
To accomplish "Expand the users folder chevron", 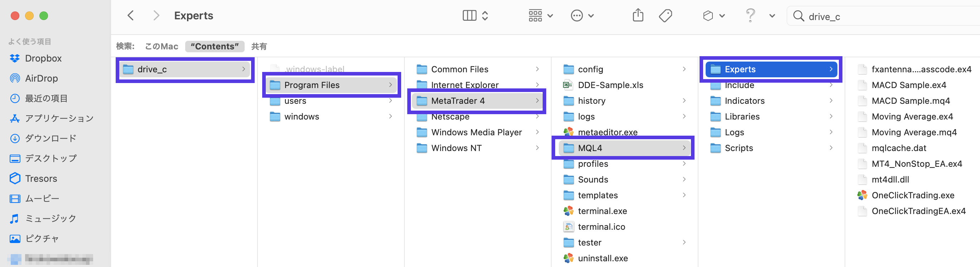I will [x=390, y=101].
